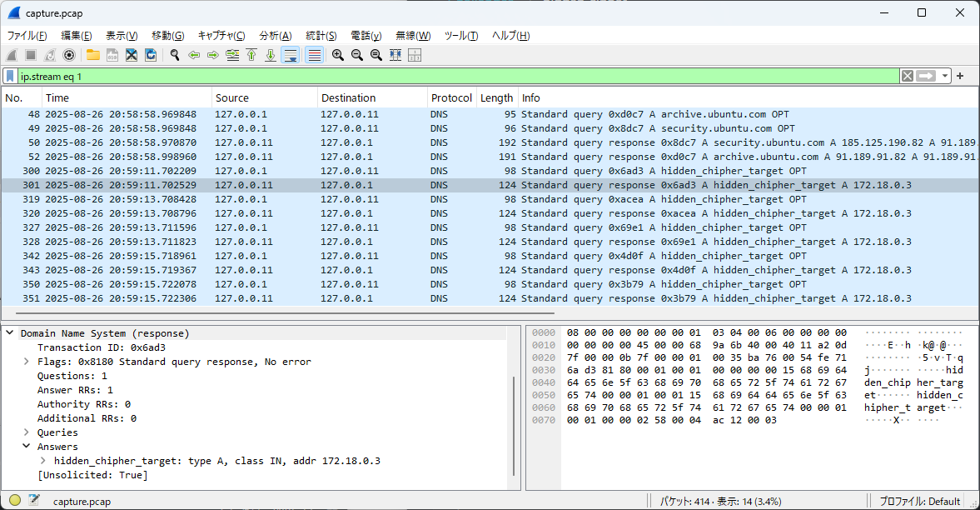Viewport: 980px width, 510px height.
Task: Collapse the Answers section
Action: [x=27, y=447]
